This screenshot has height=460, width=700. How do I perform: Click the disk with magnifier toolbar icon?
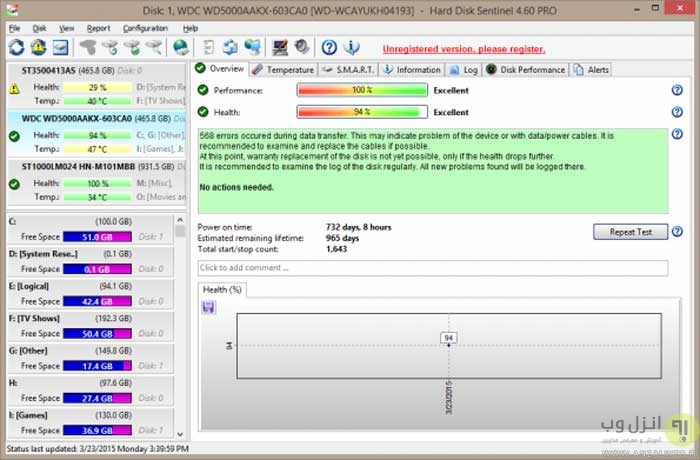point(154,47)
